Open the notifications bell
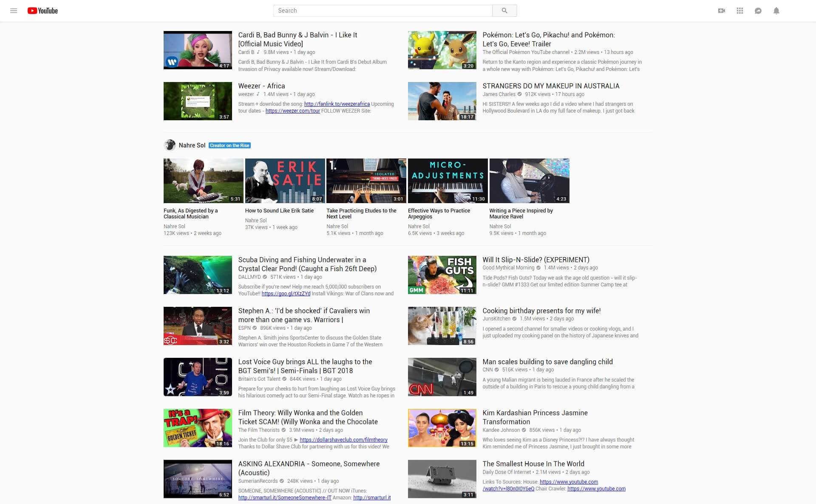Screen dimensions: 816x504 pyautogui.click(x=776, y=11)
